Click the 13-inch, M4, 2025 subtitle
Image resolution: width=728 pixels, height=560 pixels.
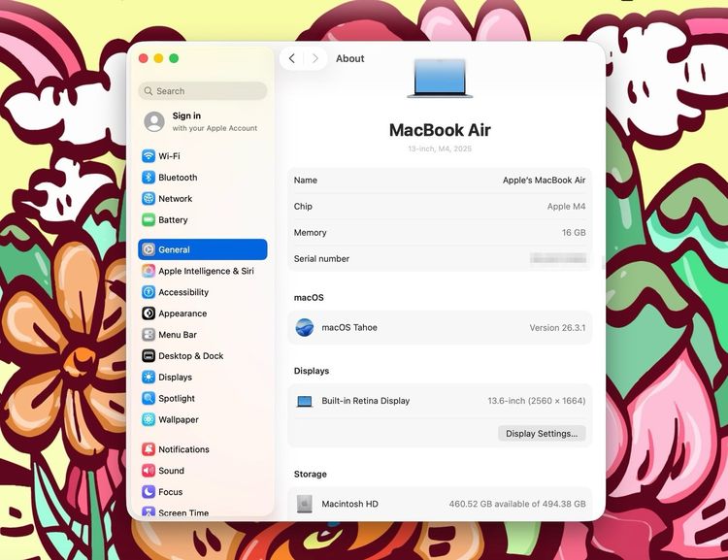440,148
